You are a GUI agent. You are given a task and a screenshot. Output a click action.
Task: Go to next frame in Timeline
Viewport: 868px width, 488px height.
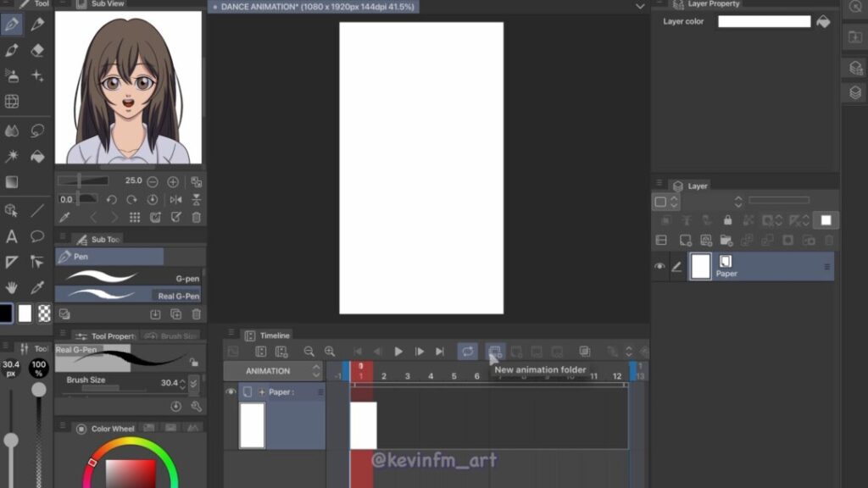(x=419, y=352)
